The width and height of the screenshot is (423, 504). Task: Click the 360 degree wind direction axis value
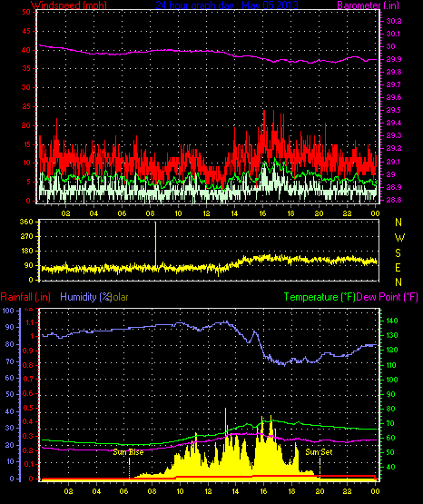click(26, 222)
